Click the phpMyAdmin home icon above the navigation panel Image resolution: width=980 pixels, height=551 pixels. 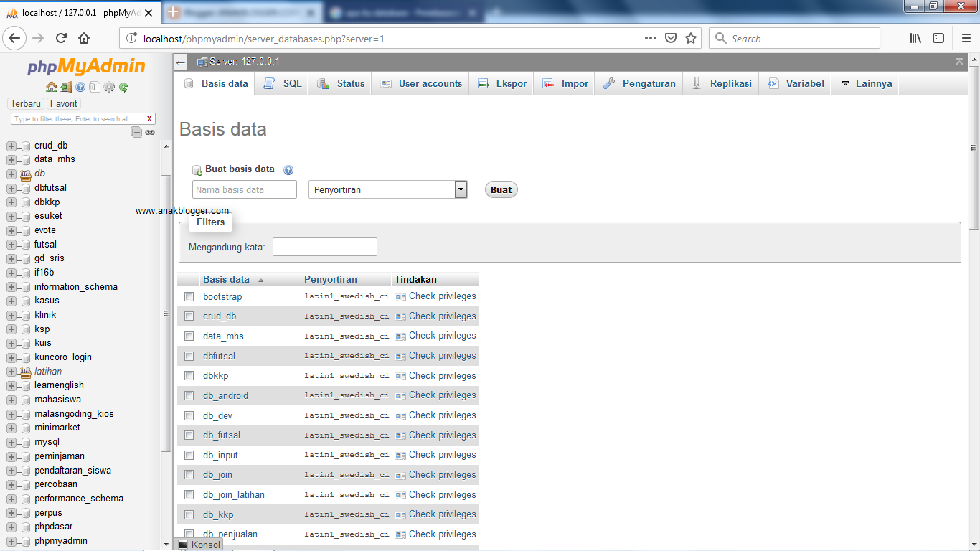click(52, 88)
